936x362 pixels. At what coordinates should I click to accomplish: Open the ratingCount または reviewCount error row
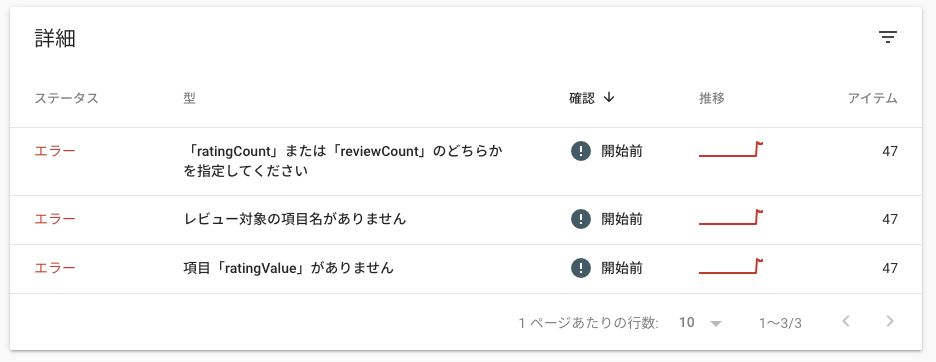click(x=466, y=161)
